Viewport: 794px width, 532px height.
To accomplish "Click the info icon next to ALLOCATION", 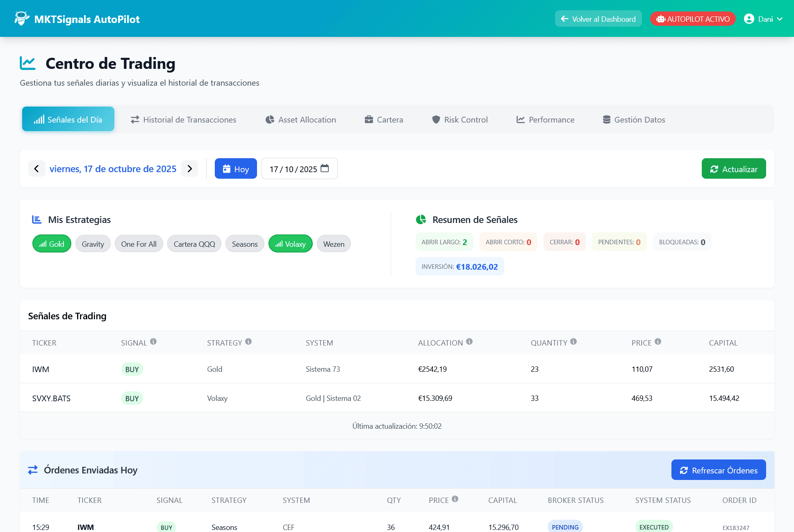I will tap(469, 341).
